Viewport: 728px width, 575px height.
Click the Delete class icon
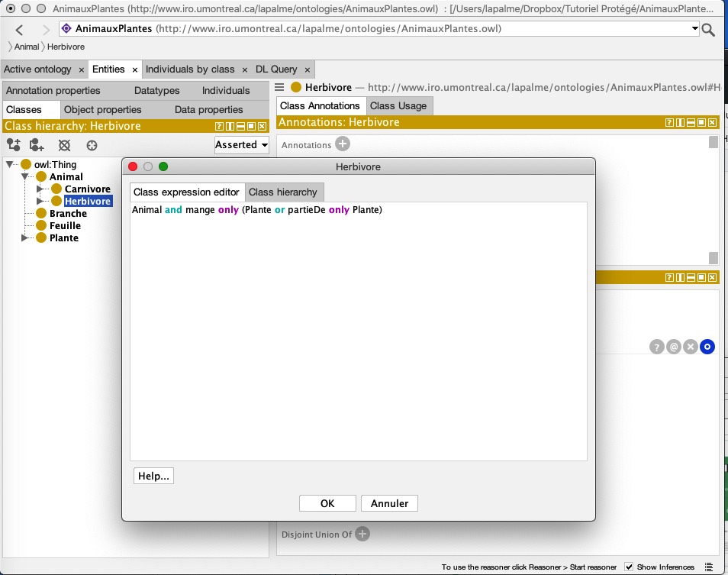[65, 145]
